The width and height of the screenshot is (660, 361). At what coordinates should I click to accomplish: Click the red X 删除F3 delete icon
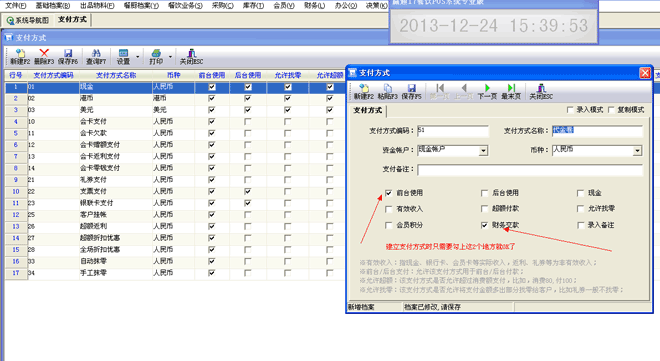tap(44, 56)
